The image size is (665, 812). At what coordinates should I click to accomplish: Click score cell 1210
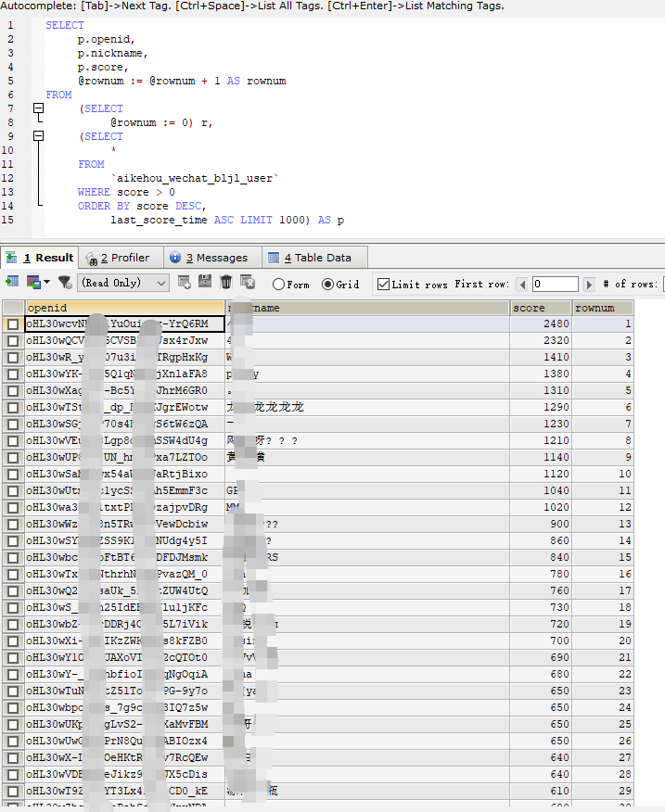[x=541, y=440]
